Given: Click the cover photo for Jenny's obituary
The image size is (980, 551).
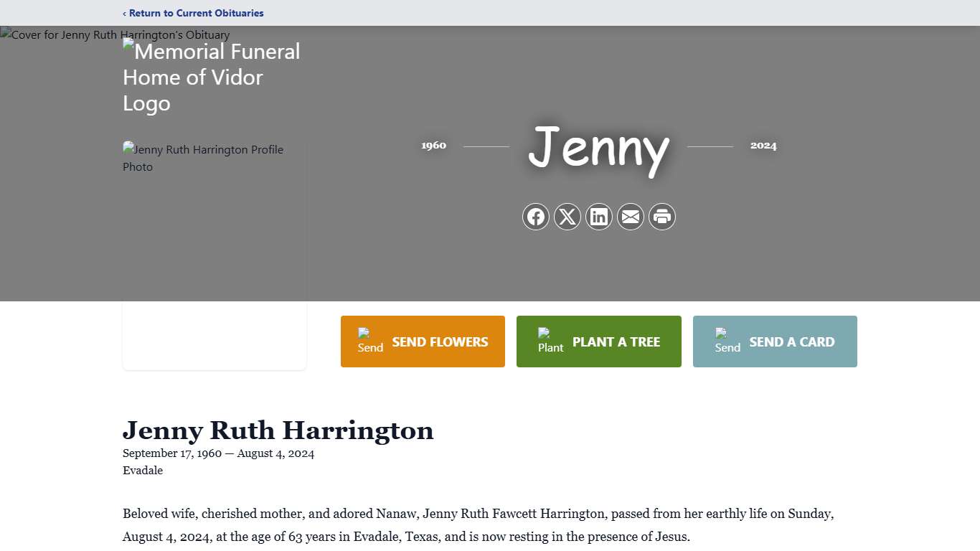Looking at the screenshot, I should point(115,34).
